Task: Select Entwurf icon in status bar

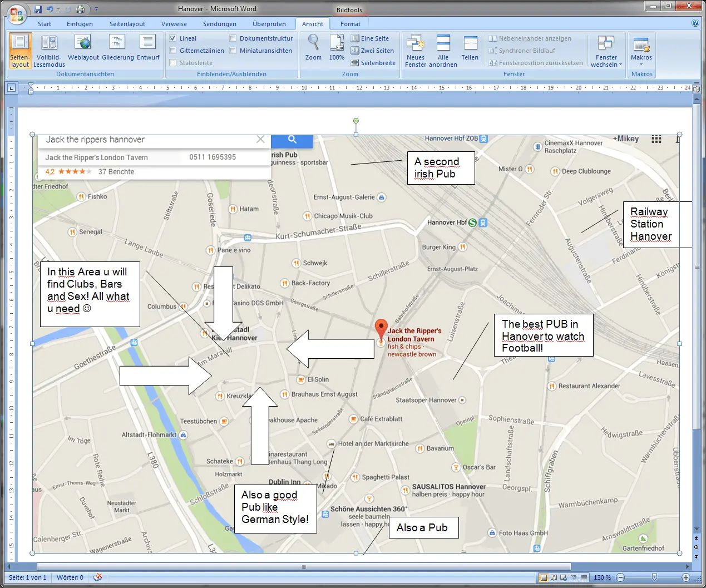Action: click(583, 577)
